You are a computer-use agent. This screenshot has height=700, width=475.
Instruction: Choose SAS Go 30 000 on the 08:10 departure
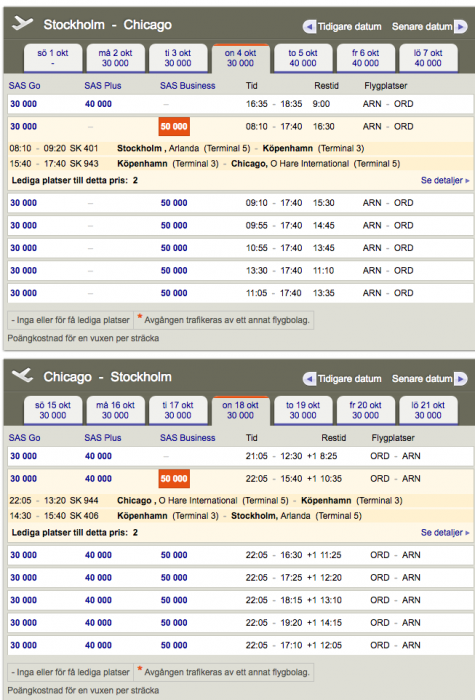pos(24,127)
